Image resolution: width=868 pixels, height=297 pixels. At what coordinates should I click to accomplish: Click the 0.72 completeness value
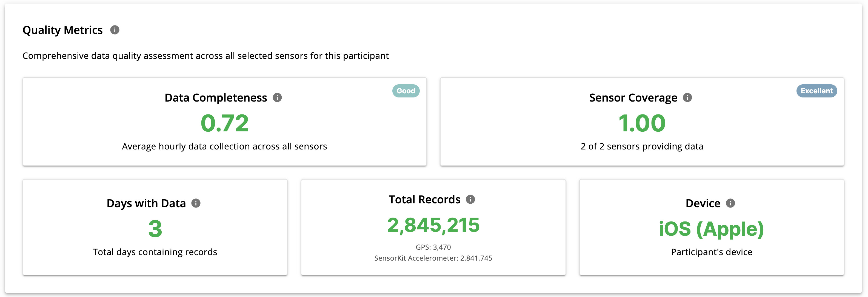[224, 123]
